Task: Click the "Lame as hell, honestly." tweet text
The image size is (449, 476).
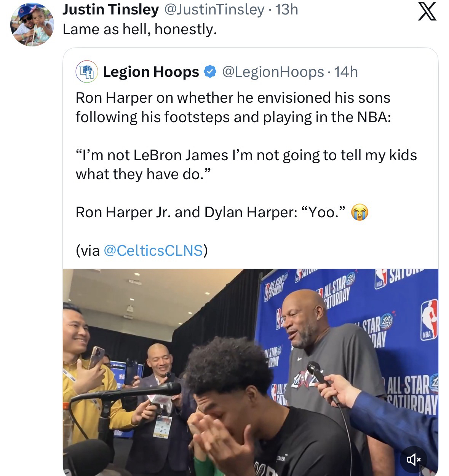Action: point(140,29)
